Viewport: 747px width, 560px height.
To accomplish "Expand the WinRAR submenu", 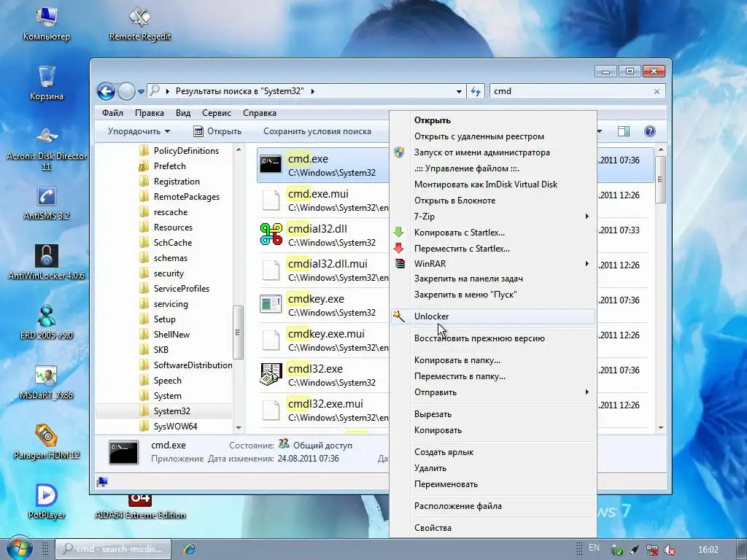I will click(492, 263).
